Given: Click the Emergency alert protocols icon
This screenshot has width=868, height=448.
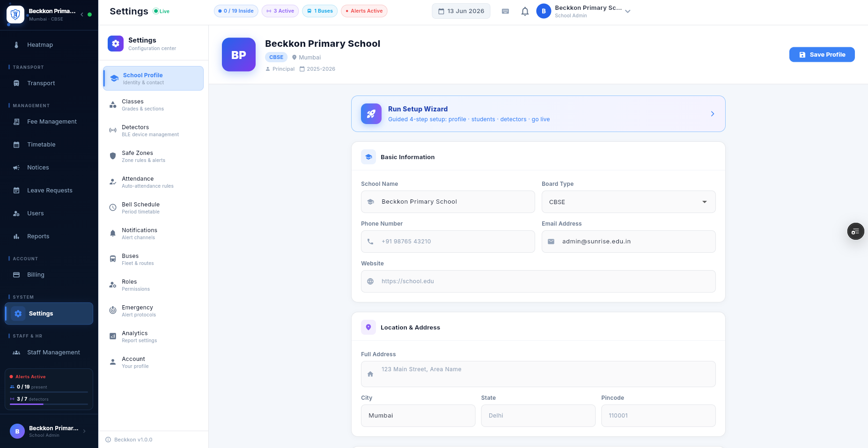Looking at the screenshot, I should [x=113, y=311].
